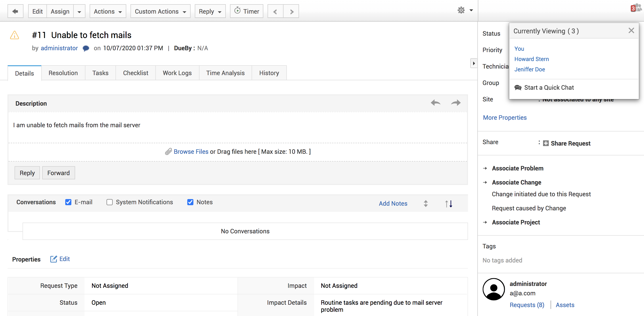
Task: Uncheck the E-mail conversations checkbox
Action: pyautogui.click(x=68, y=202)
